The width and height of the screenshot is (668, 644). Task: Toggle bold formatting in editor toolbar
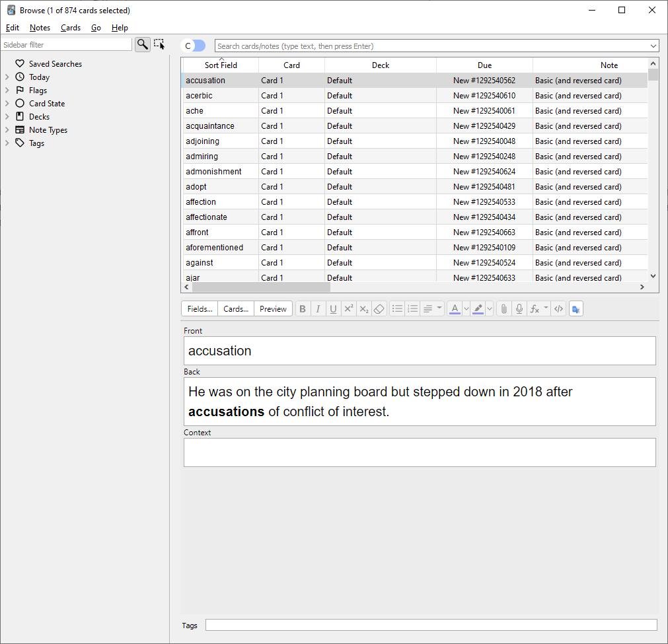[303, 309]
